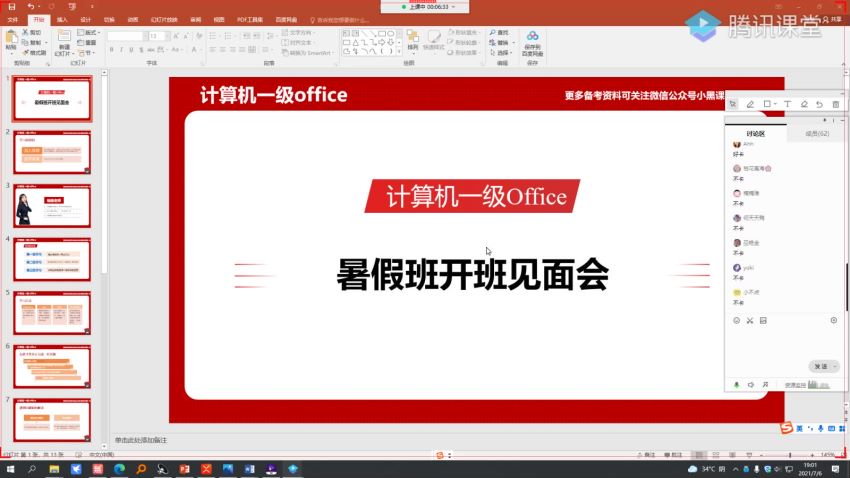Open the Section (节) dropdown
The width and height of the screenshot is (850, 478).
[86, 53]
